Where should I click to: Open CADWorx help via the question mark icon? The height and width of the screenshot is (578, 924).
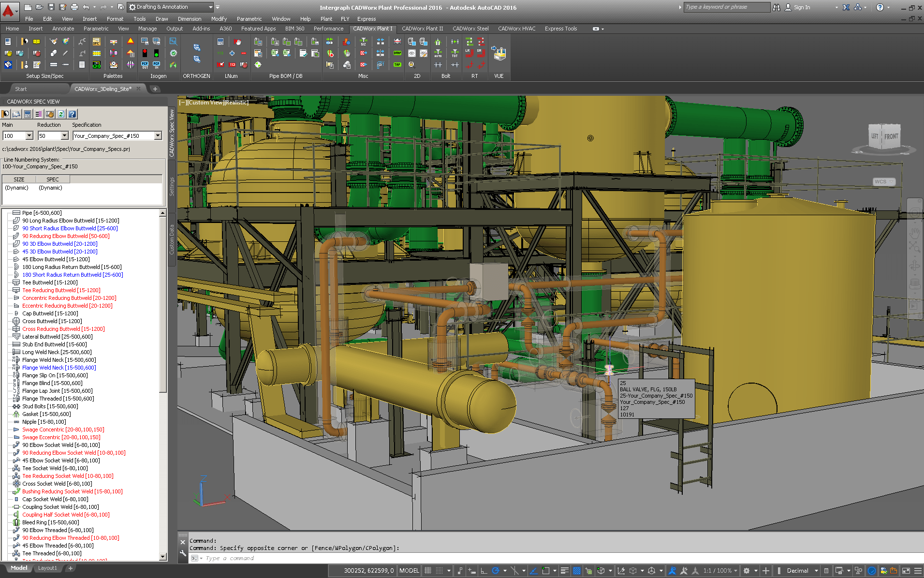point(73,114)
